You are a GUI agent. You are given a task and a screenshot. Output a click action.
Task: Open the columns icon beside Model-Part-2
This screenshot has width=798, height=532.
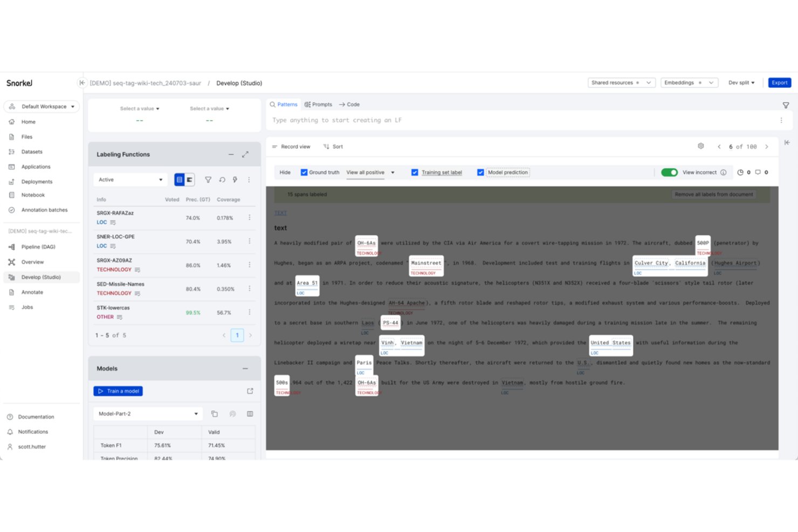coord(250,414)
